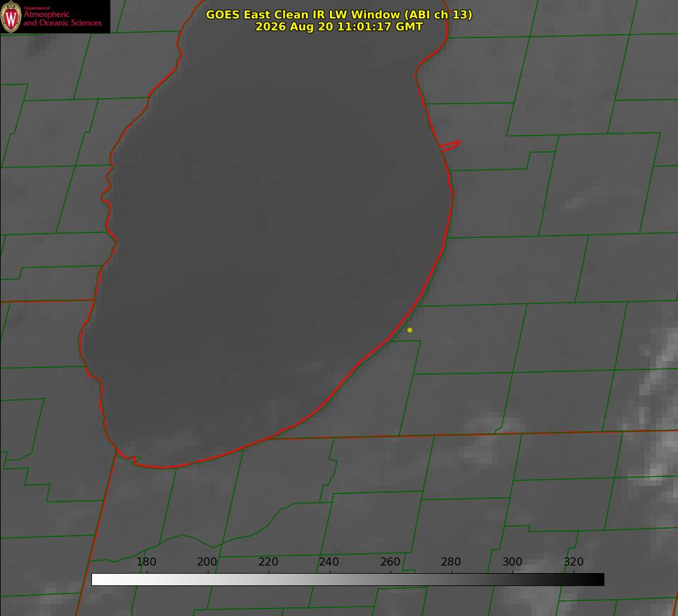Click the 300 tick label on the colorbar
This screenshot has height=616, width=678.
tap(512, 561)
